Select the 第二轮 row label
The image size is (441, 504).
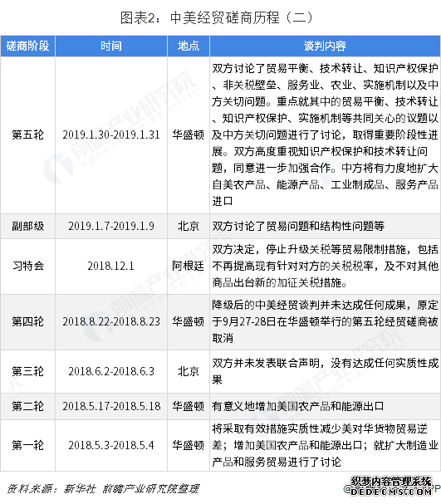coord(27,406)
